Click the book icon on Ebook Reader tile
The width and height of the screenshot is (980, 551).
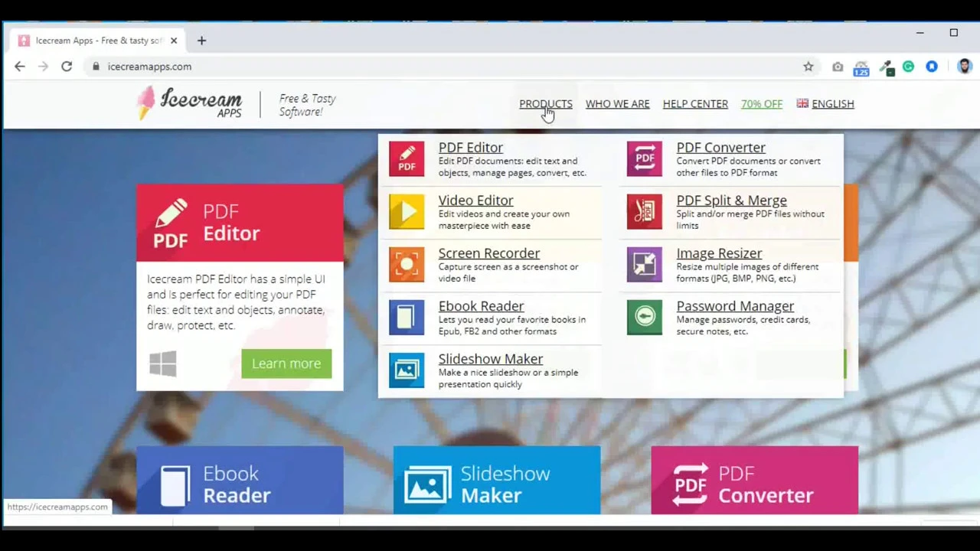click(175, 484)
